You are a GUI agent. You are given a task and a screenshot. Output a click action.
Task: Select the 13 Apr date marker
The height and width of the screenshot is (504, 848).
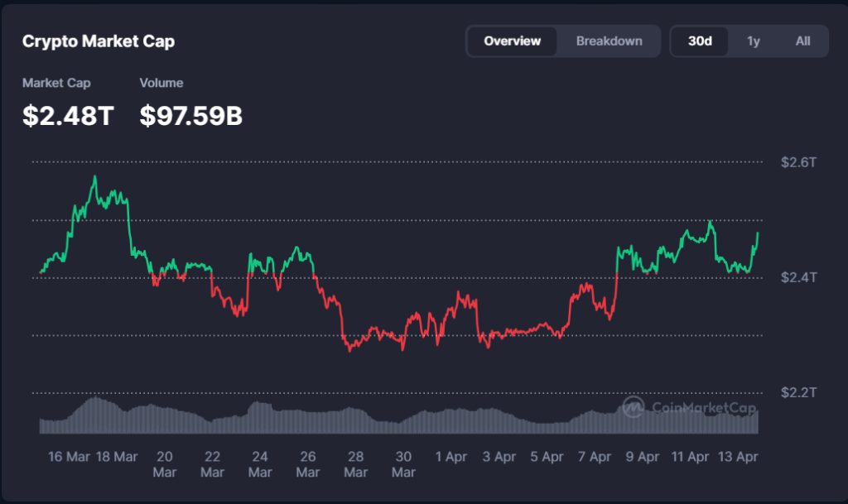point(736,457)
